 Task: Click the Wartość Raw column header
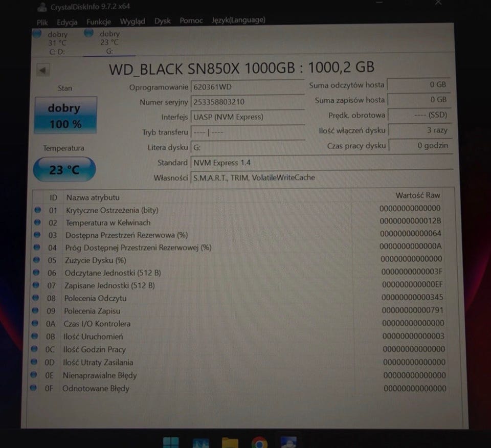[x=417, y=195]
